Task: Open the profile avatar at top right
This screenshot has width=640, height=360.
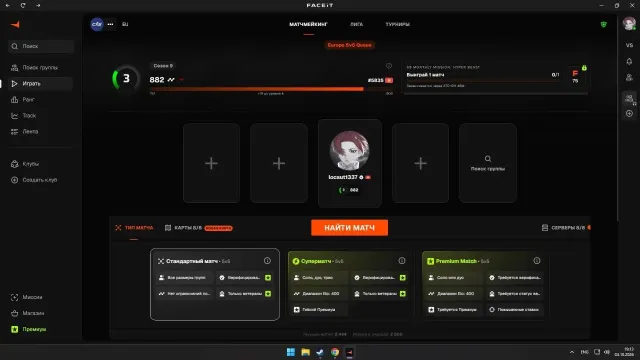Action: (629, 23)
